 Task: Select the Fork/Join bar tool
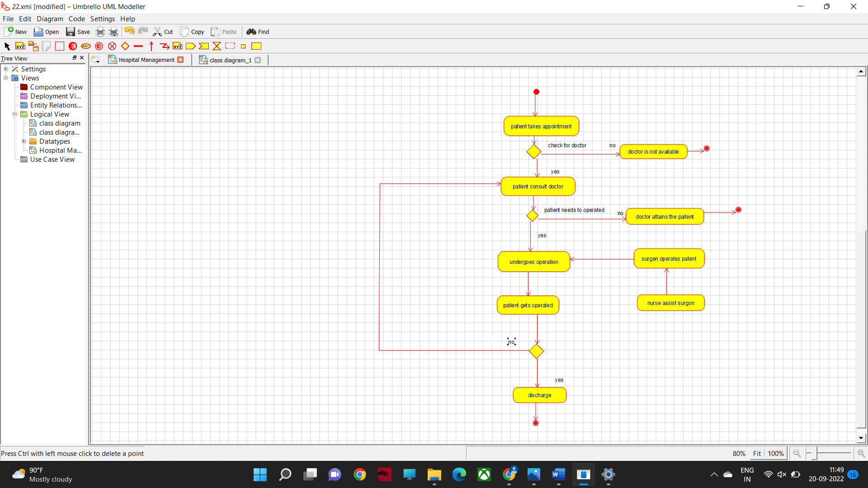(x=138, y=46)
